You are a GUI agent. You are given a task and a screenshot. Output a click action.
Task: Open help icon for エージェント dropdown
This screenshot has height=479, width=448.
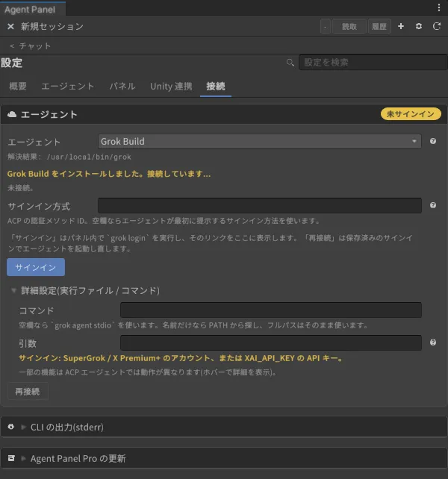point(433,141)
